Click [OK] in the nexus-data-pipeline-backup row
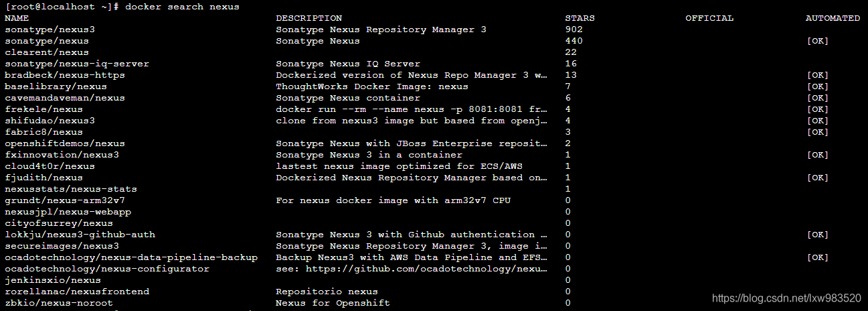This screenshot has width=868, height=311. click(817, 257)
